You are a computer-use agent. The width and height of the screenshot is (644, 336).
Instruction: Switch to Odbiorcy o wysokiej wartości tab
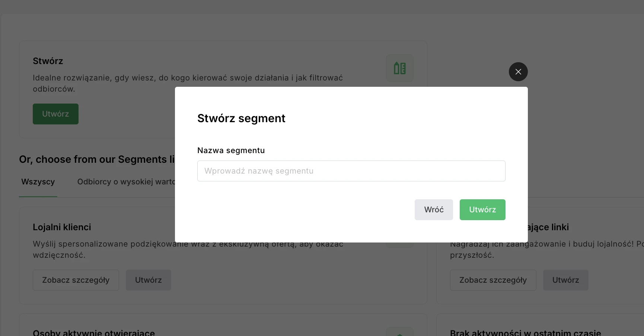click(127, 182)
